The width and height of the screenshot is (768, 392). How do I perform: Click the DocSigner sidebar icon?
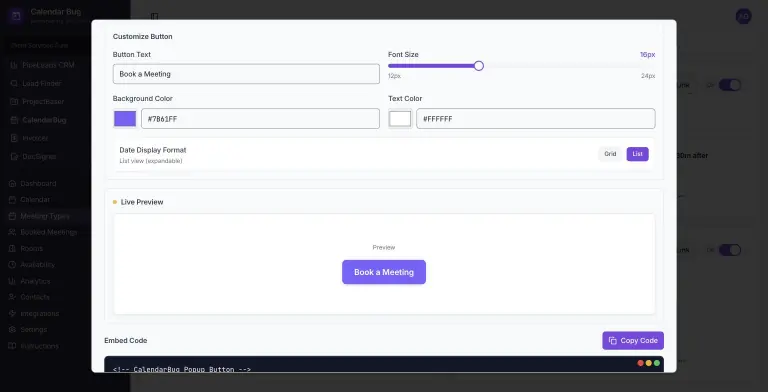(x=14, y=156)
